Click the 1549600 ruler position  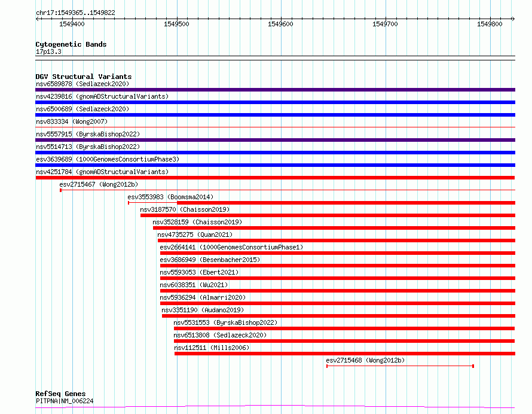(280, 24)
